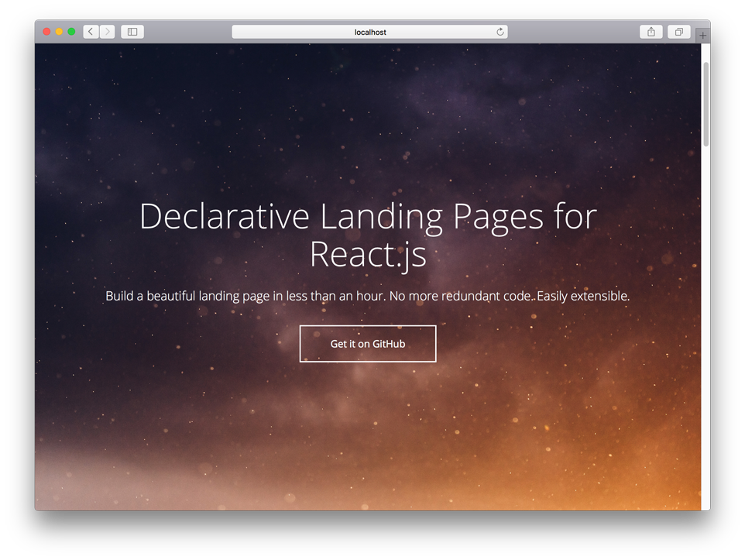Close the window with the red button
This screenshot has height=560, width=745.
click(x=46, y=32)
